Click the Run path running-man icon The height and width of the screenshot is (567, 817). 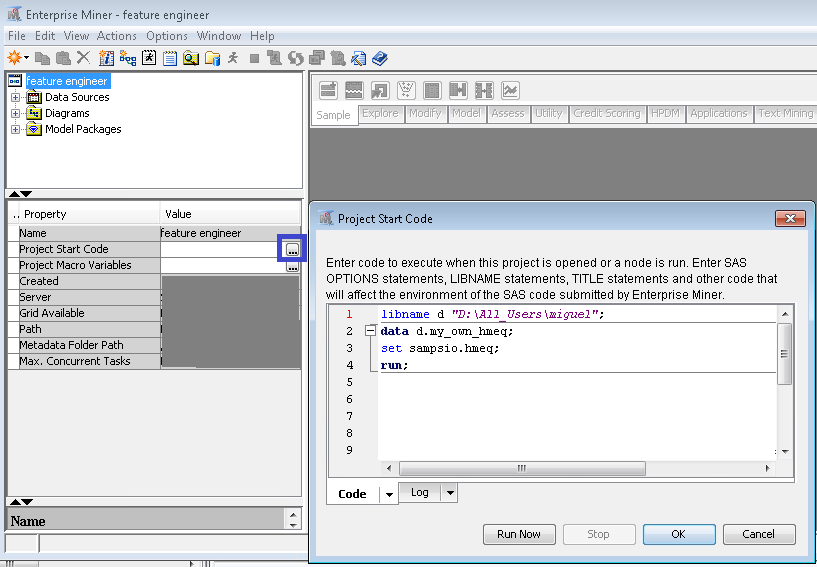(x=233, y=57)
